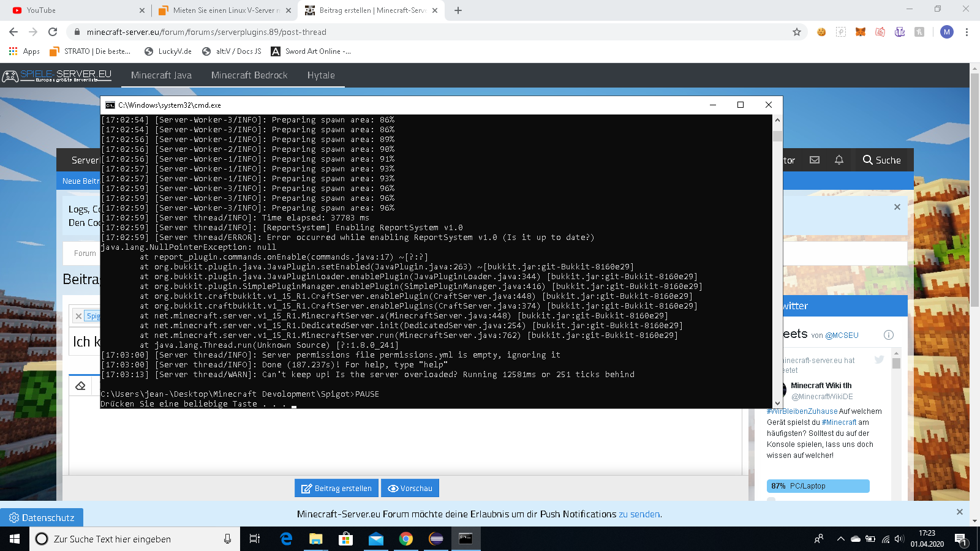The height and width of the screenshot is (551, 980).
Task: Click Minecraft Wiki tweet author name
Action: pos(821,386)
